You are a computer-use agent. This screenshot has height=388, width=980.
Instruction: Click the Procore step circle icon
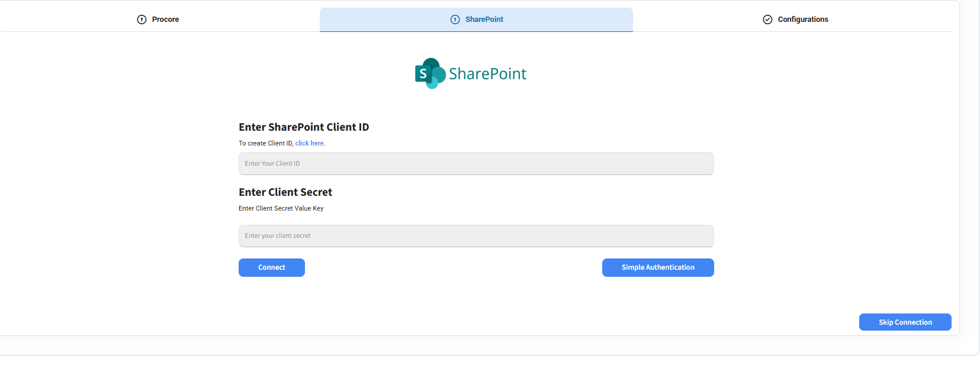(x=142, y=20)
